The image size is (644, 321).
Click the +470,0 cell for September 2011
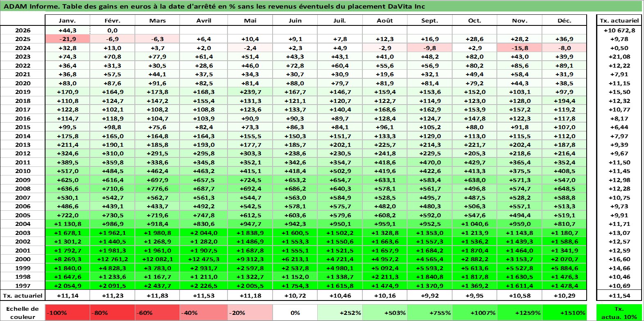click(x=430, y=162)
